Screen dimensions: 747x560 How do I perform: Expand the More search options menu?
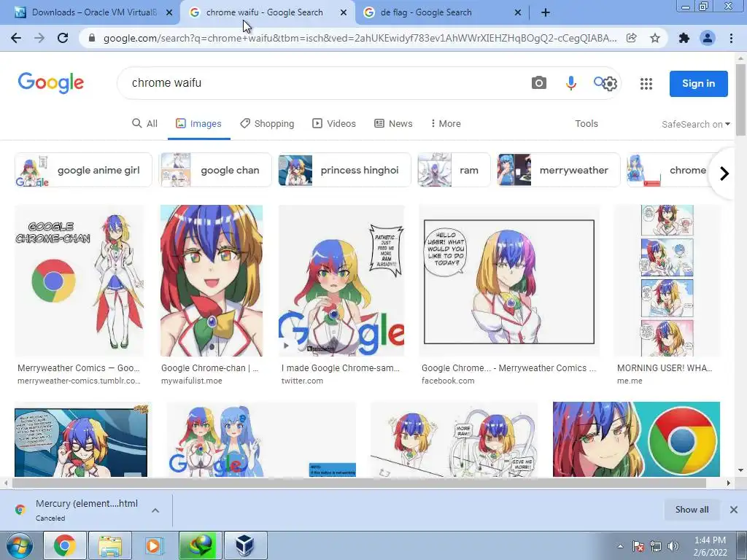(x=446, y=123)
